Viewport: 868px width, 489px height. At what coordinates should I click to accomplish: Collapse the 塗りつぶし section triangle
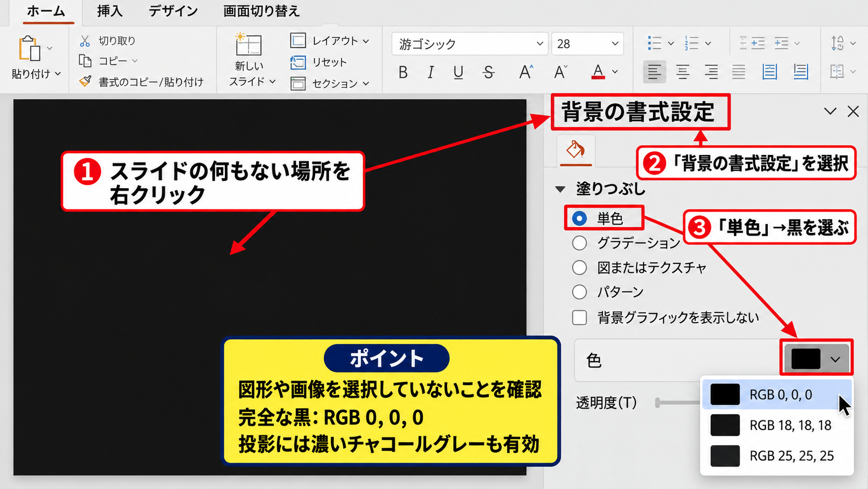(560, 189)
